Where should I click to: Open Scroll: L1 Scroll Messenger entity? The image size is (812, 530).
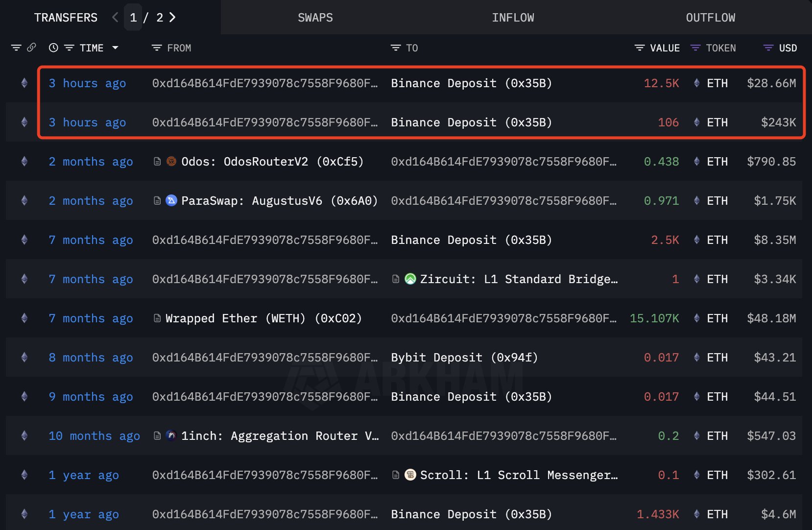(x=519, y=475)
